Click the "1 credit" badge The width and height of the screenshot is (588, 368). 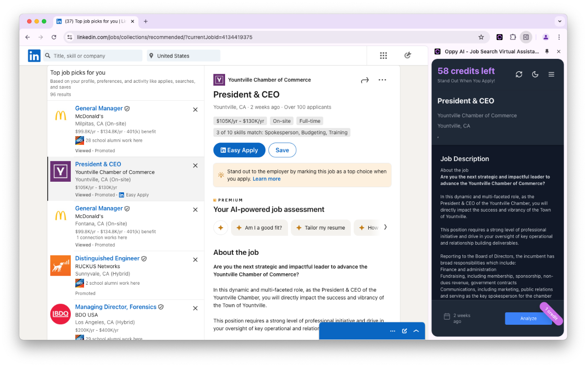pos(551,314)
